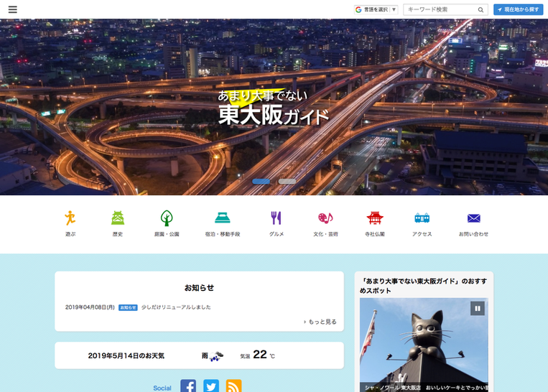Click the 遊ぶ running figure icon
Screen dimensions: 548x392
coord(70,218)
